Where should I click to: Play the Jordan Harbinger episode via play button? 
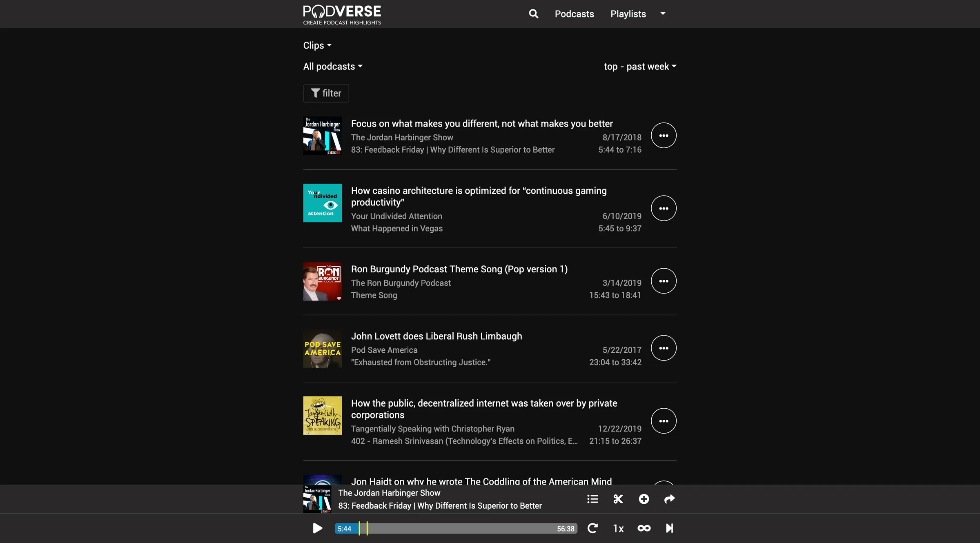pyautogui.click(x=317, y=528)
